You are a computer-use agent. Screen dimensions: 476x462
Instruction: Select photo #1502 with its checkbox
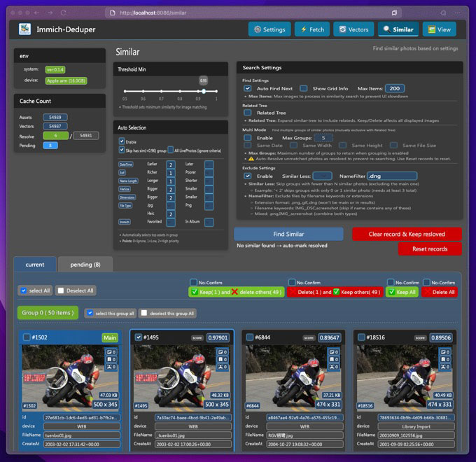27,337
